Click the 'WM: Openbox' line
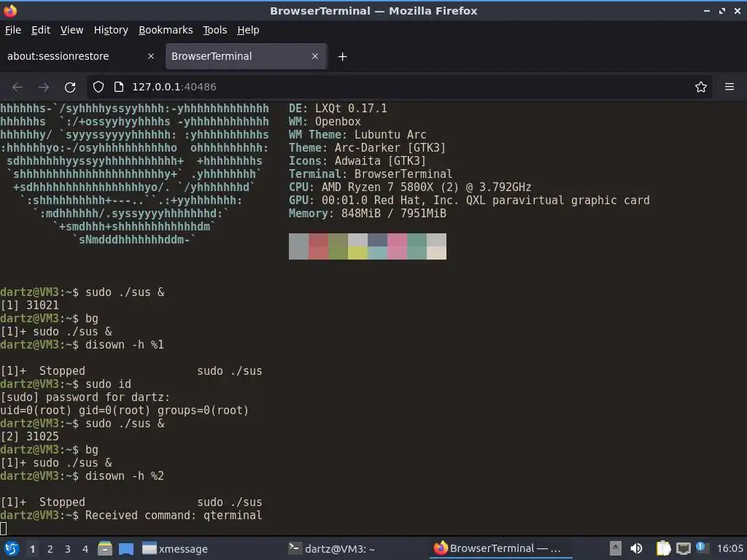Screen dimensions: 747x560 coord(325,122)
